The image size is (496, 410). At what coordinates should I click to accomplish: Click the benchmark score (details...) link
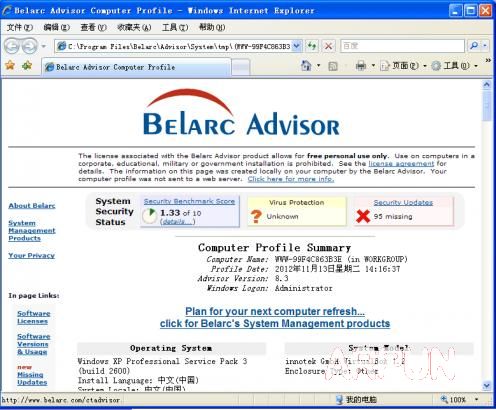[177, 222]
